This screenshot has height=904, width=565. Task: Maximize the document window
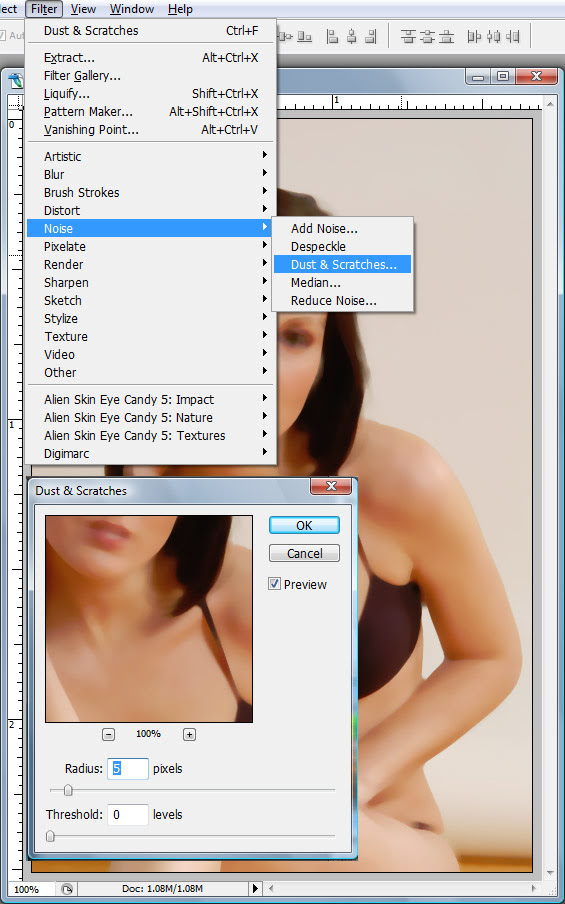503,76
